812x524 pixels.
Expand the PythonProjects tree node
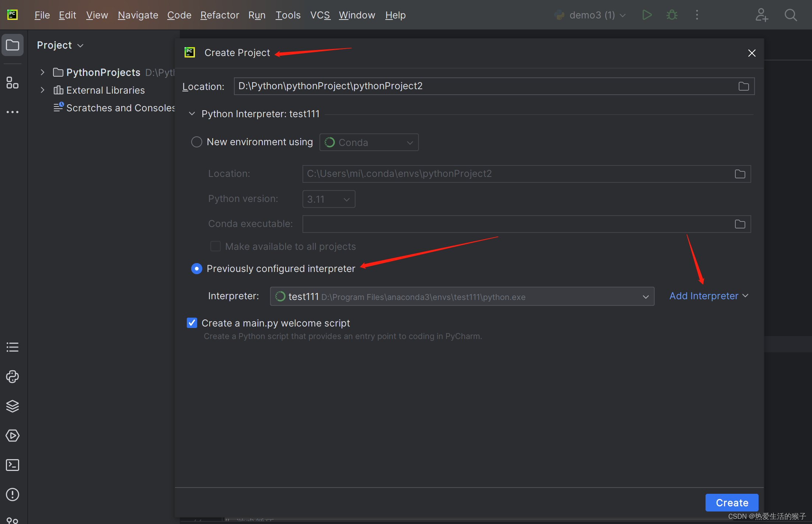(43, 72)
